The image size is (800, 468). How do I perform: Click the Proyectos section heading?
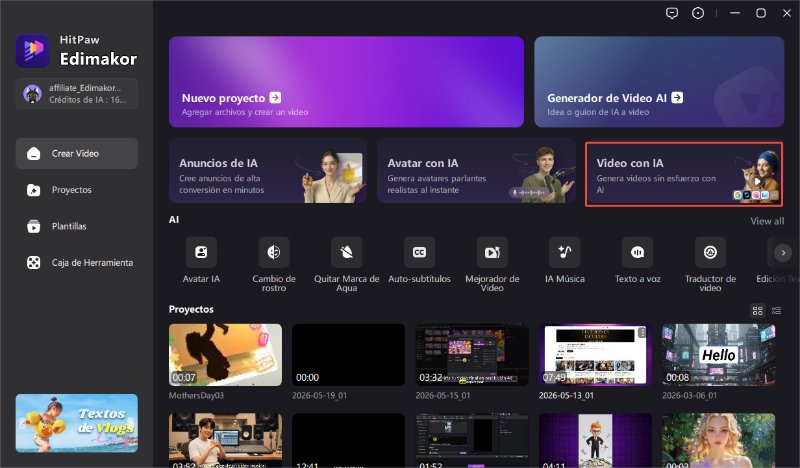(191, 309)
